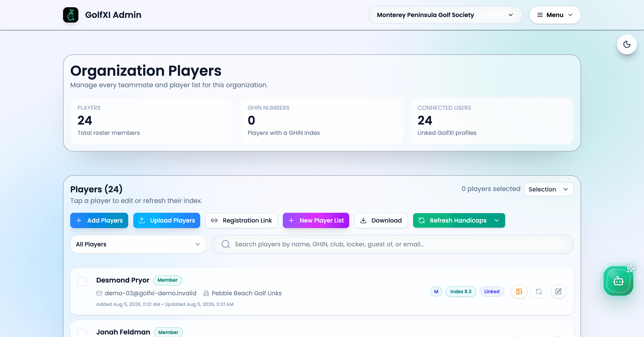Image resolution: width=644 pixels, height=337 pixels.
Task: Click the Linked badge on Desmond Pryor
Action: [x=492, y=291]
